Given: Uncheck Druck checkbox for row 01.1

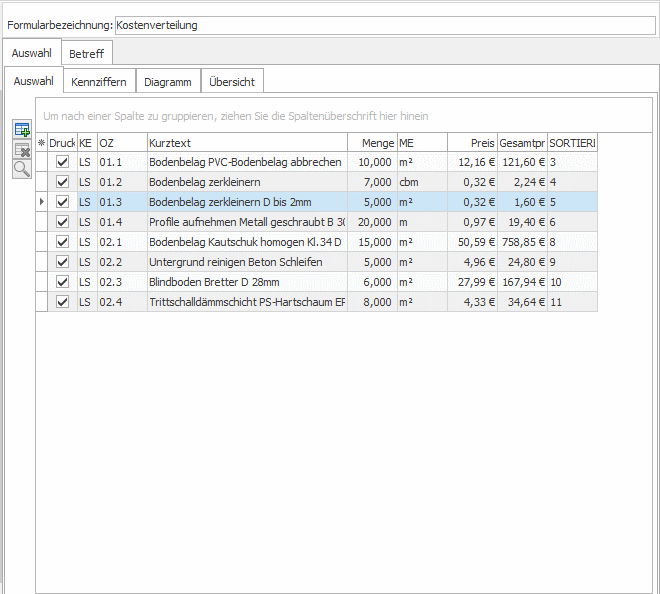Looking at the screenshot, I should pos(62,162).
